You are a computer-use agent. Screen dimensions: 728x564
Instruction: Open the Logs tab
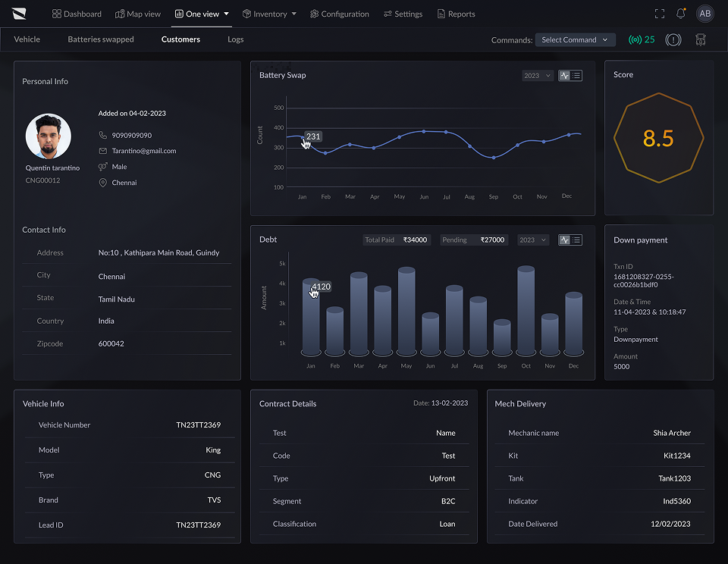pos(235,39)
